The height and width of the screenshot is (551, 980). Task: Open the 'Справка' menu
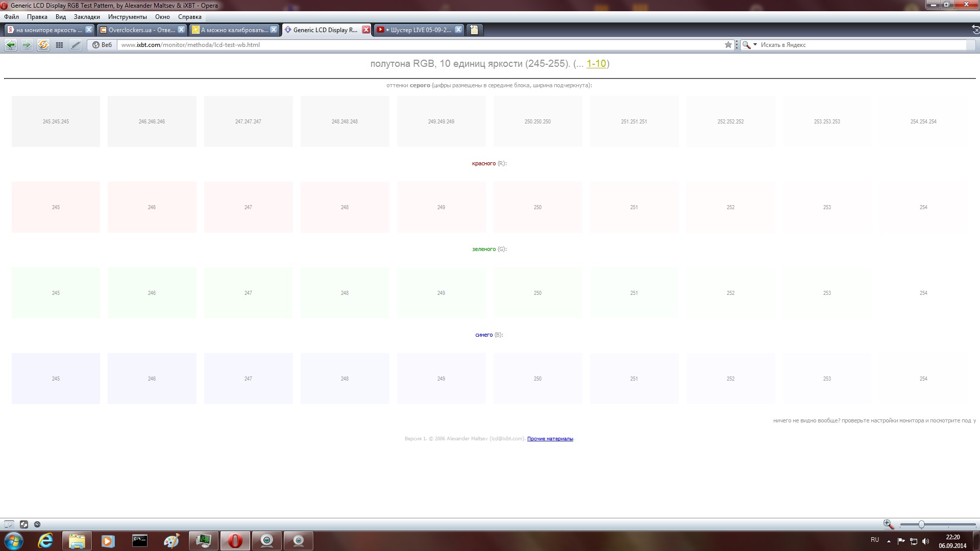tap(190, 17)
